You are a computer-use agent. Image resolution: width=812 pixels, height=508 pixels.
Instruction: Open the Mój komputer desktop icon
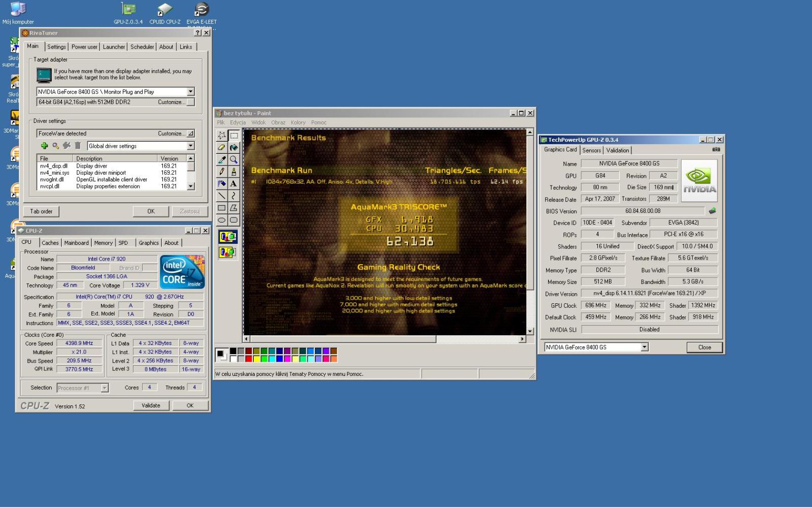[18, 13]
